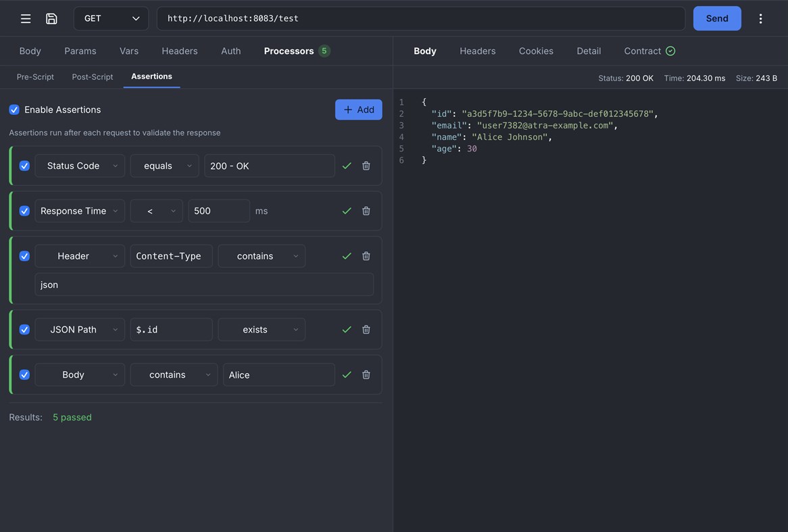Delete the Response Time assertion
The height and width of the screenshot is (532, 788).
click(x=366, y=211)
